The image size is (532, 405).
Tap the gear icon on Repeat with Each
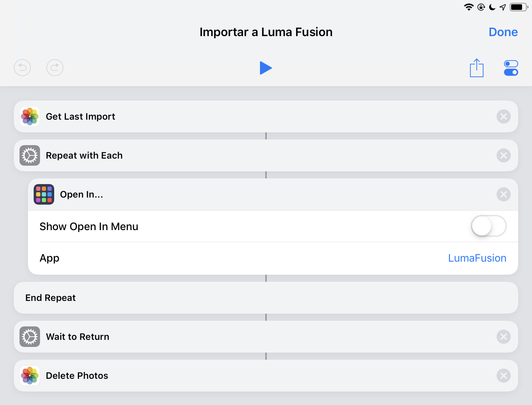pos(30,155)
